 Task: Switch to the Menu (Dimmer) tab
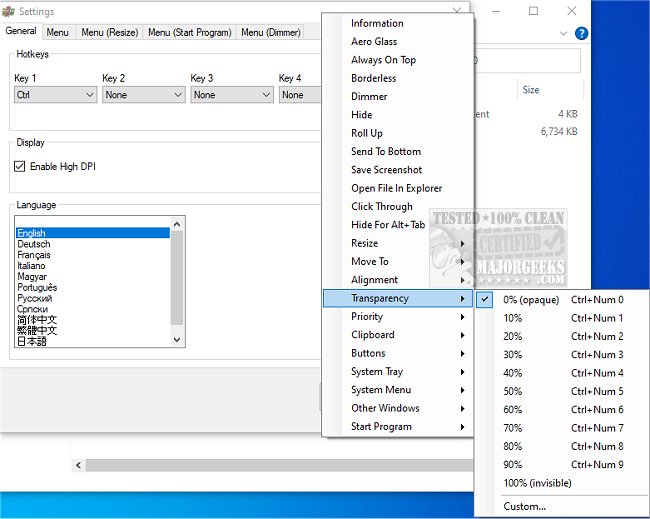click(269, 32)
